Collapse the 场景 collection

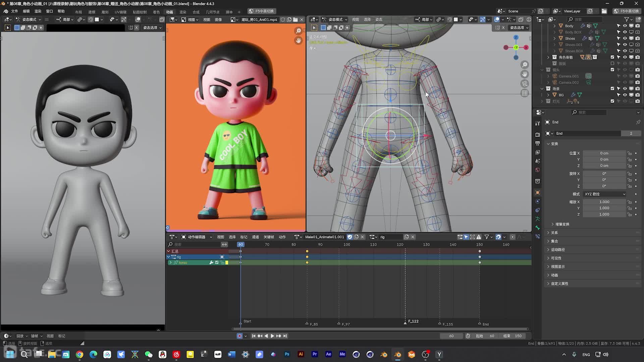pos(542,88)
